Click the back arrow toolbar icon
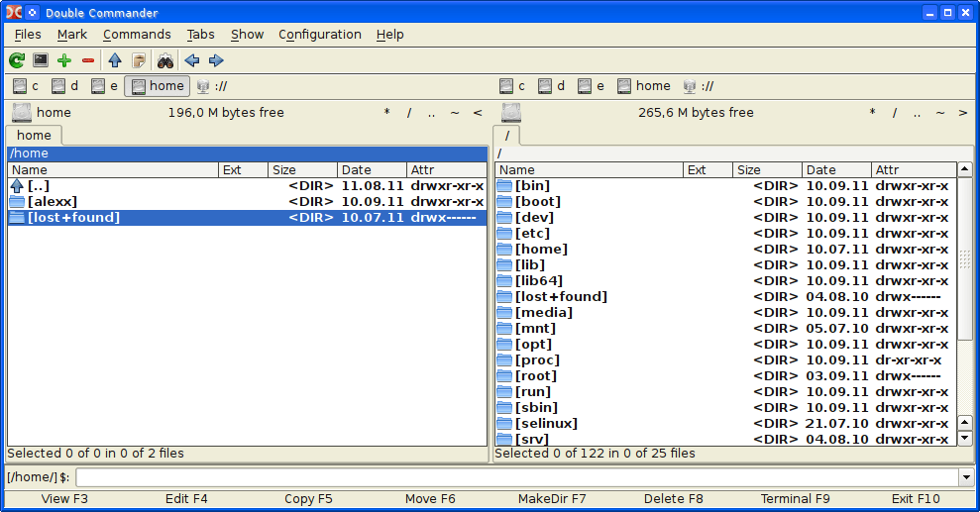Viewport: 980px width, 512px height. coord(192,60)
